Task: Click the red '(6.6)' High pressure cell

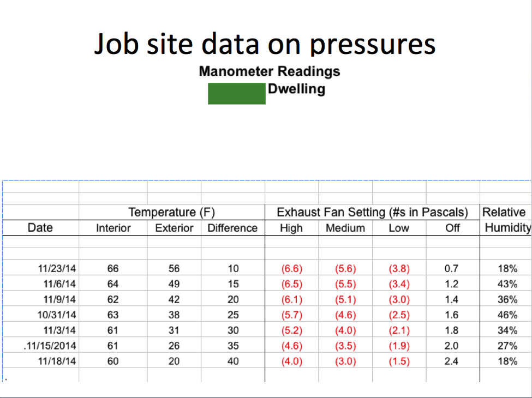Action: (x=291, y=269)
